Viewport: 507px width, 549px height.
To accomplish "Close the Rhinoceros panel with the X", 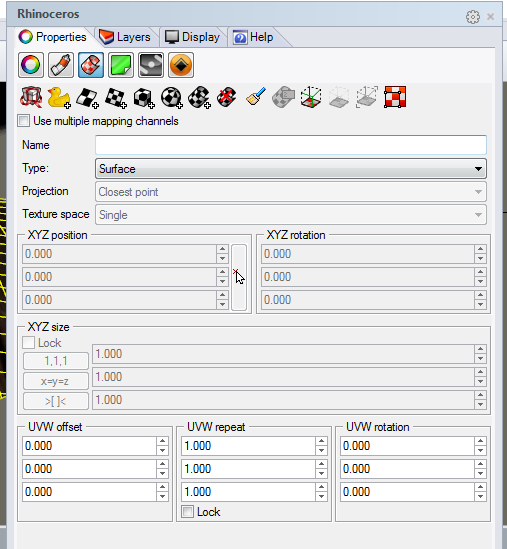I will coord(491,16).
